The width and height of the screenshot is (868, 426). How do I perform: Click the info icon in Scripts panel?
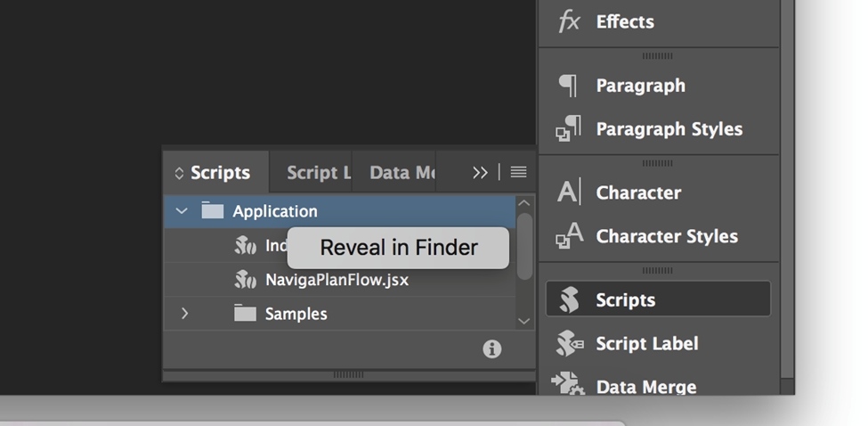click(x=491, y=349)
